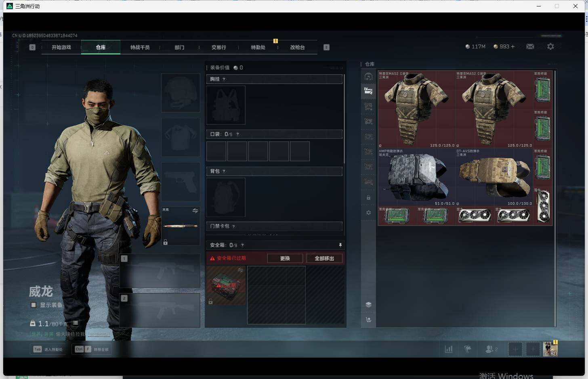Toggle the 显示装备 checkbox

point(34,305)
